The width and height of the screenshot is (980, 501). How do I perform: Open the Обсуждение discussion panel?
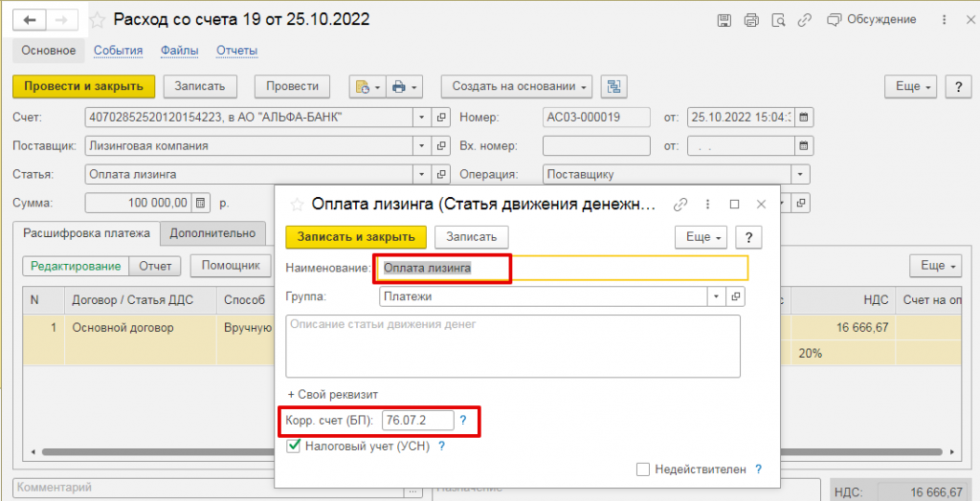point(871,20)
